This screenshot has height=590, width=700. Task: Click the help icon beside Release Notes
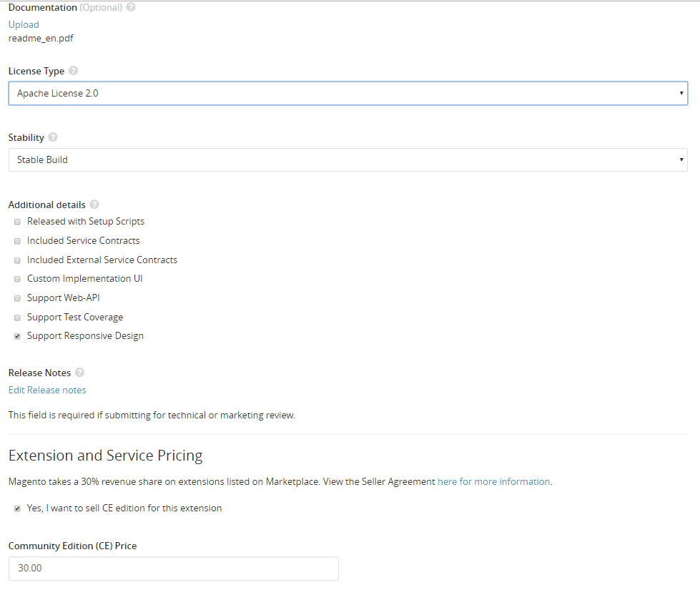tap(79, 373)
